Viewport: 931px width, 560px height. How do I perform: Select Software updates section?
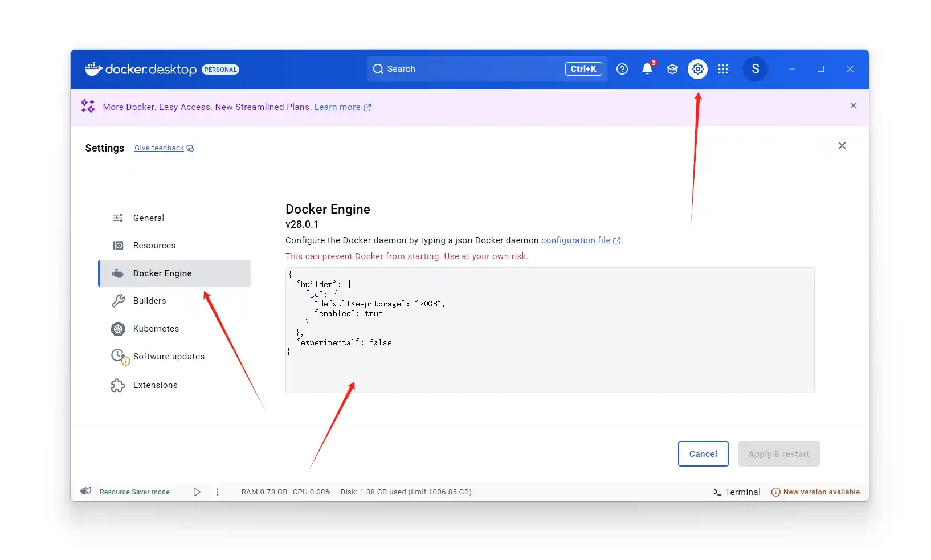click(x=168, y=357)
